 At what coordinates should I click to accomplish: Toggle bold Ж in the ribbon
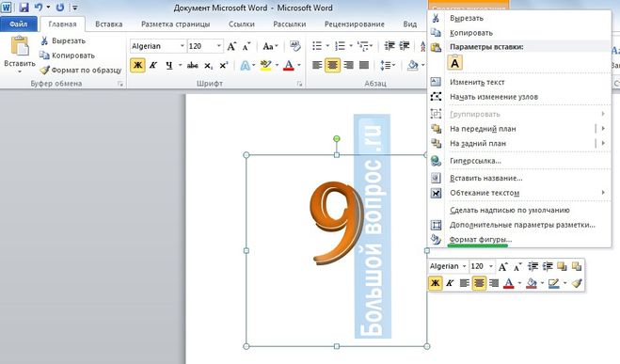137,65
